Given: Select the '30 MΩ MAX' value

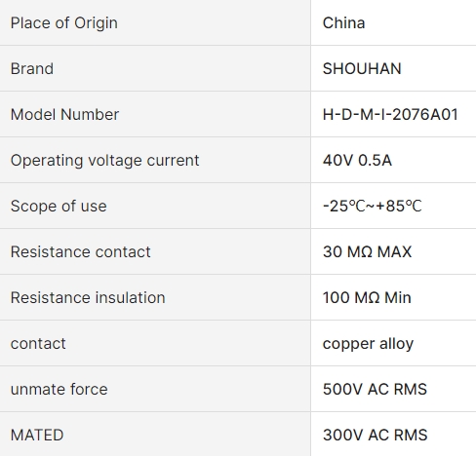Looking at the screenshot, I should pyautogui.click(x=367, y=252).
